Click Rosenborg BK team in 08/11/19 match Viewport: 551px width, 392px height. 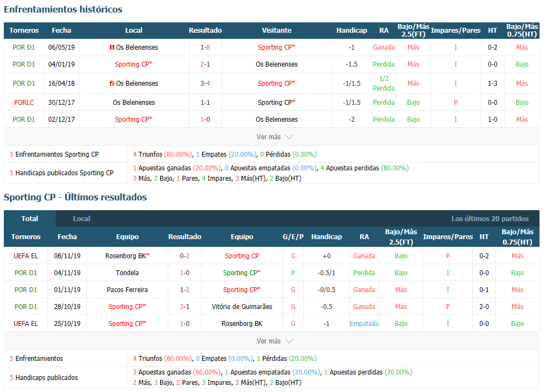pyautogui.click(x=127, y=256)
